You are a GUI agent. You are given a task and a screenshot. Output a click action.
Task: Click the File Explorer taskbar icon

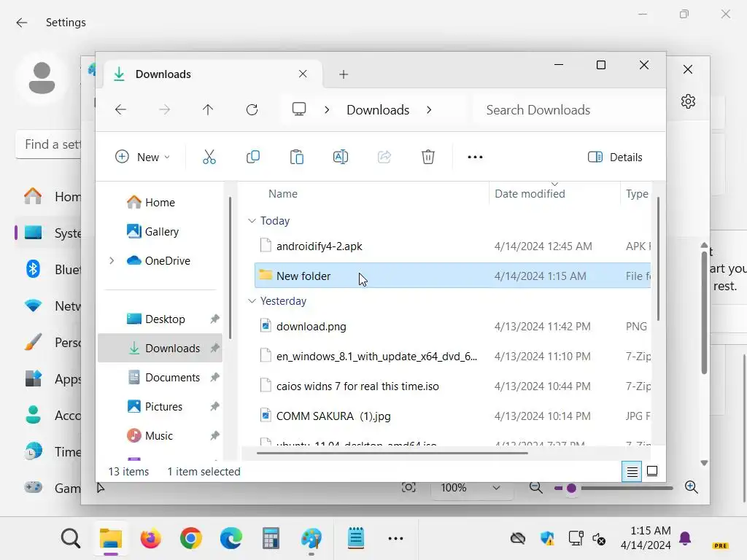point(111,539)
